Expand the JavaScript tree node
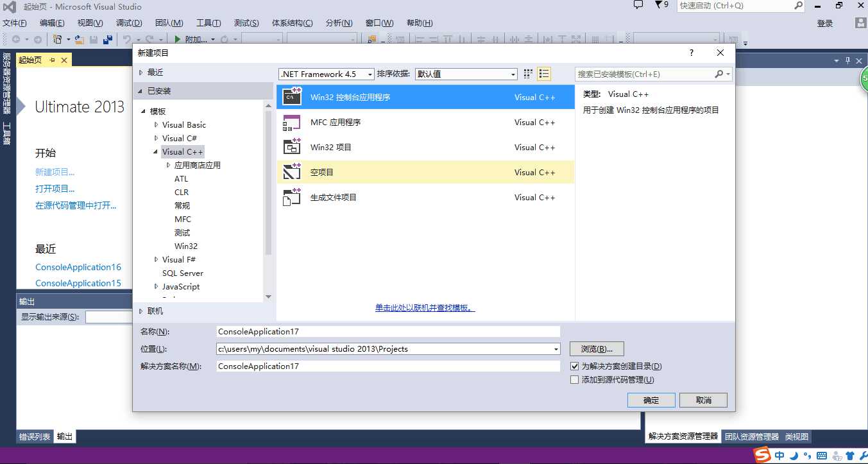 pos(156,286)
